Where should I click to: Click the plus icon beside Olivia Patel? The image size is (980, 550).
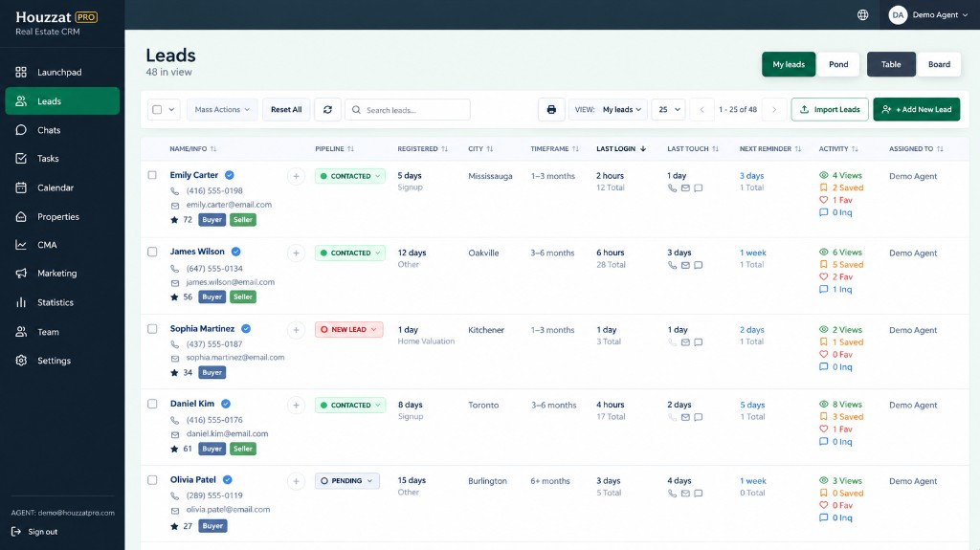[297, 481]
